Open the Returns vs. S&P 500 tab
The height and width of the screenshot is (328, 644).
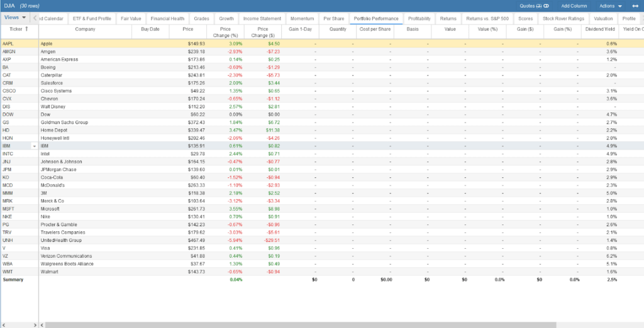487,18
